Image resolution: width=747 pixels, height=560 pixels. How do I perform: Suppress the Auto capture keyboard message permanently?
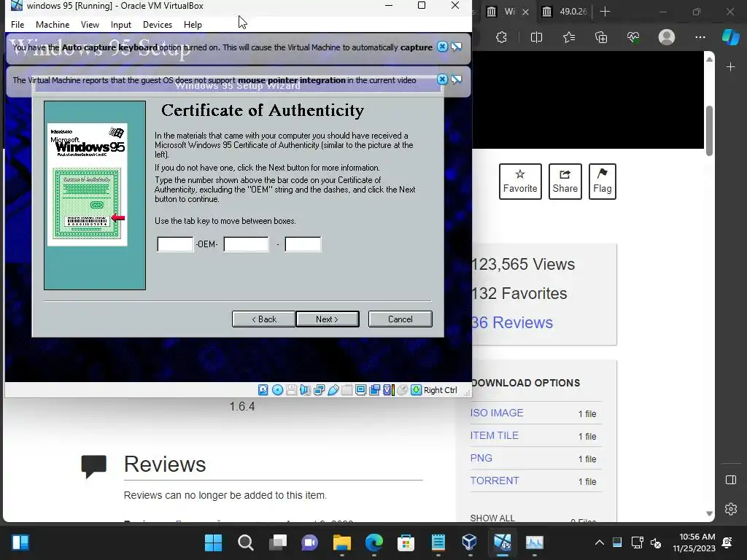(x=457, y=47)
